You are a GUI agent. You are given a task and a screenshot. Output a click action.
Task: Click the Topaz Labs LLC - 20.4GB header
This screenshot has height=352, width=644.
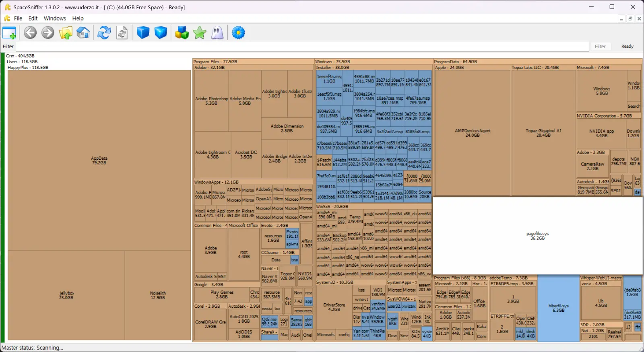coord(535,68)
